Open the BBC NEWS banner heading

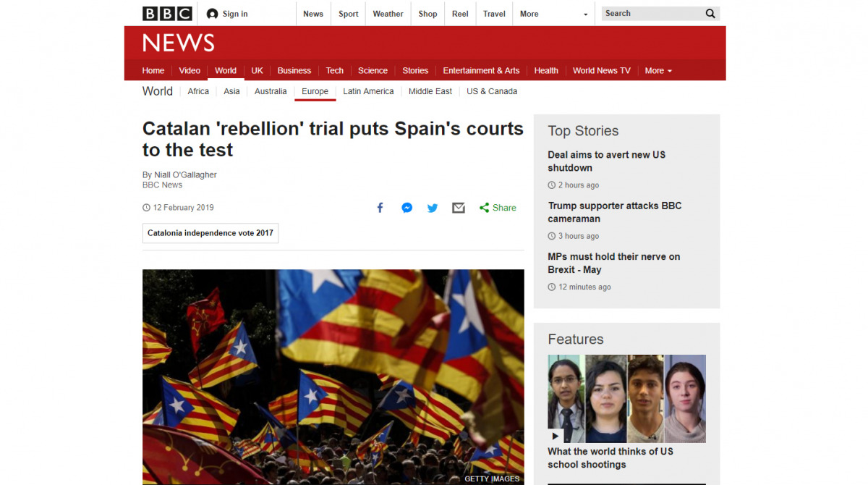tap(179, 43)
